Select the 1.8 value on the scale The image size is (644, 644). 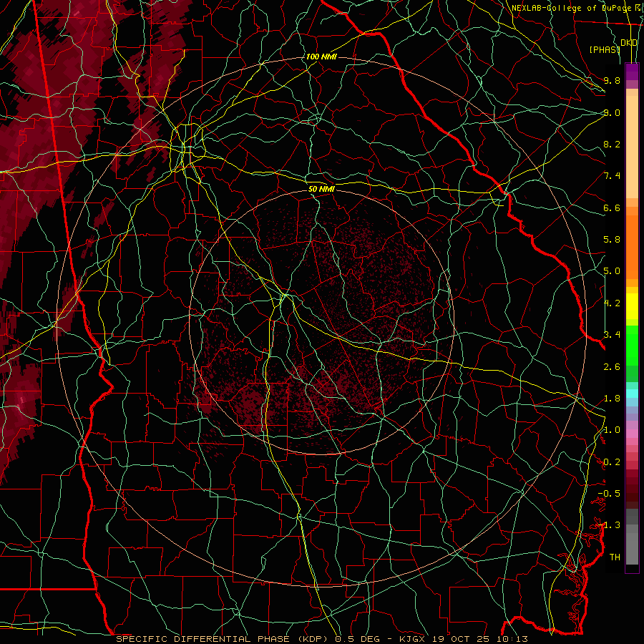coord(612,399)
